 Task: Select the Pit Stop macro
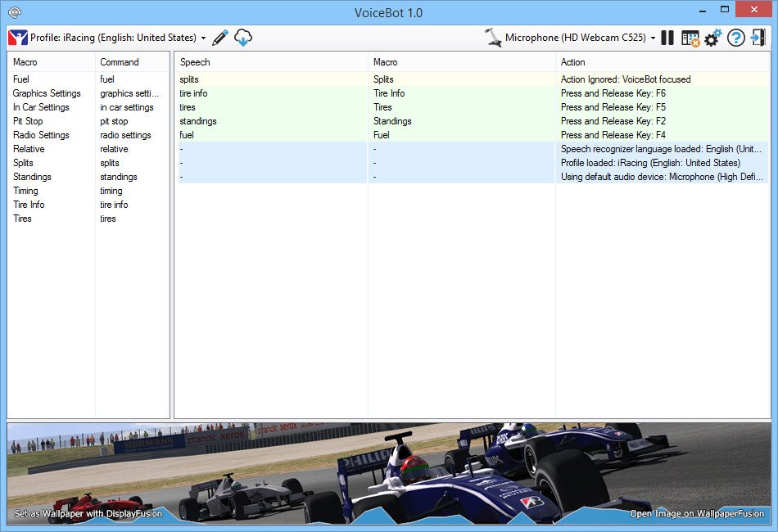click(28, 121)
